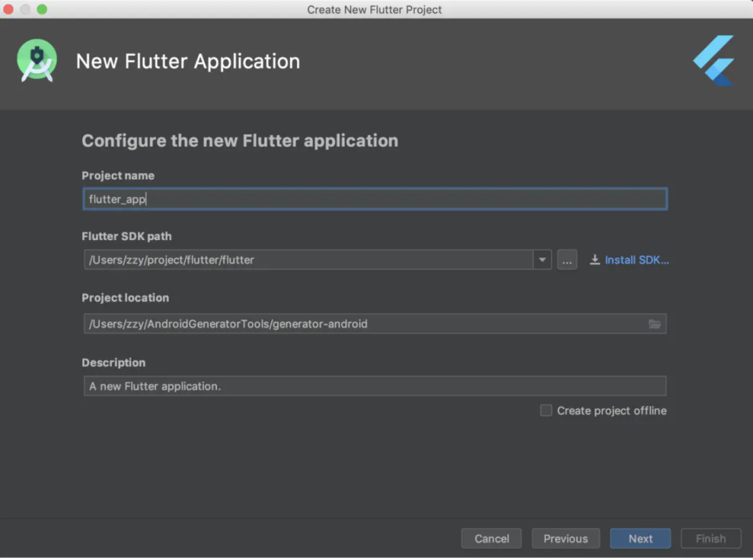This screenshot has height=560, width=753.
Task: Close the Create New Flutter Project window
Action: [x=8, y=9]
